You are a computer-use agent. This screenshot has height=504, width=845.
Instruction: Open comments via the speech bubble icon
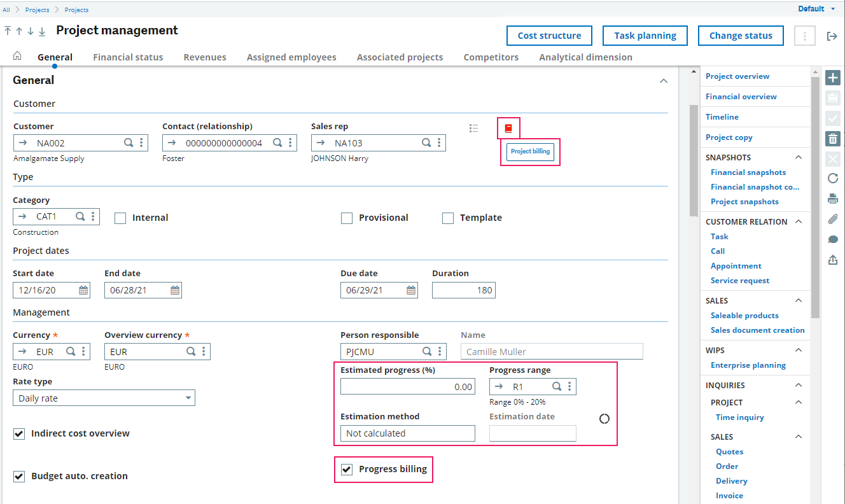coord(833,239)
